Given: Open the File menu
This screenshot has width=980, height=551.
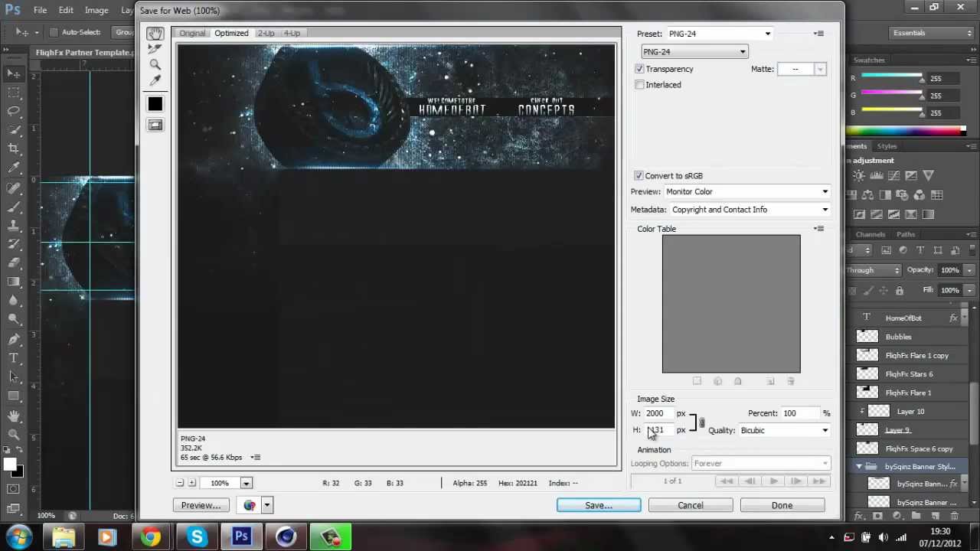Looking at the screenshot, I should (x=40, y=10).
